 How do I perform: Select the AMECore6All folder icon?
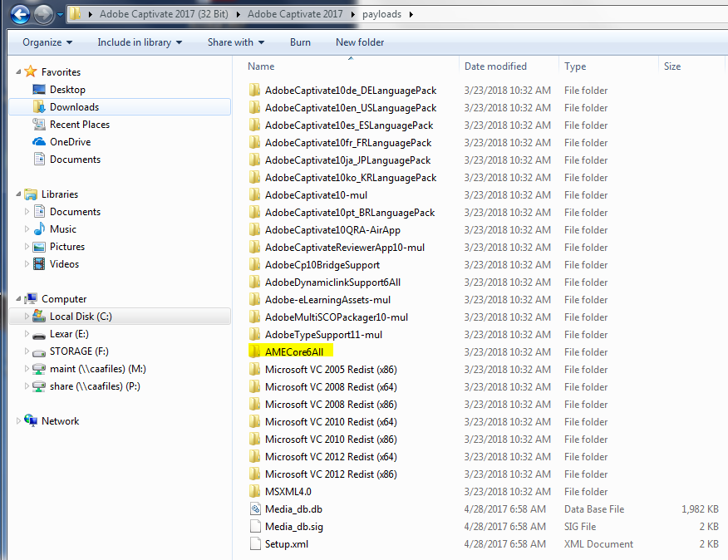point(254,351)
